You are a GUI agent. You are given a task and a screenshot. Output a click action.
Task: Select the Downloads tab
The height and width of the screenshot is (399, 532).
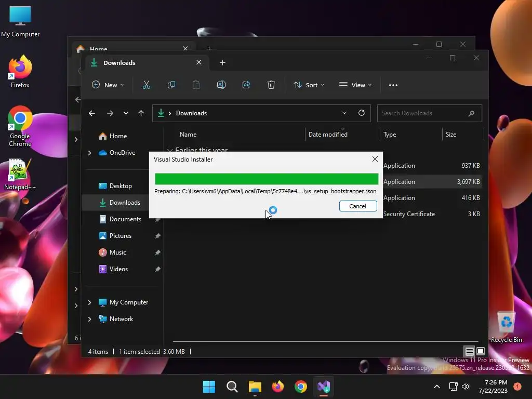click(146, 63)
